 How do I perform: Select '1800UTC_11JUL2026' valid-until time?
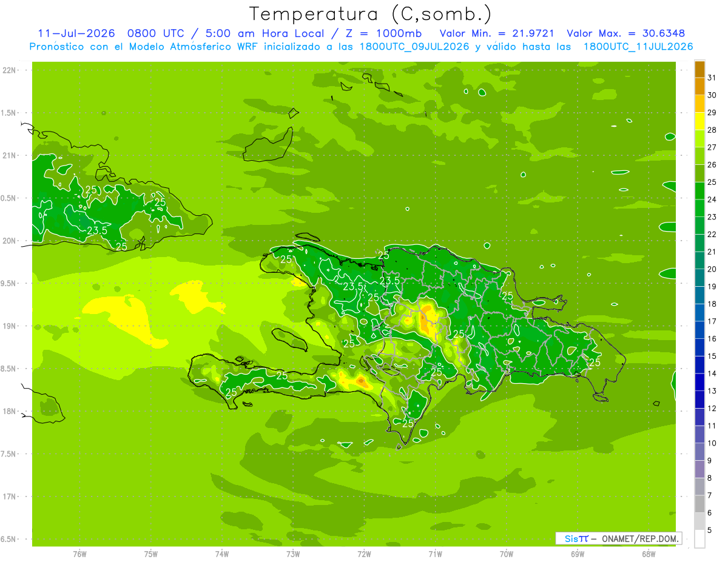click(638, 47)
